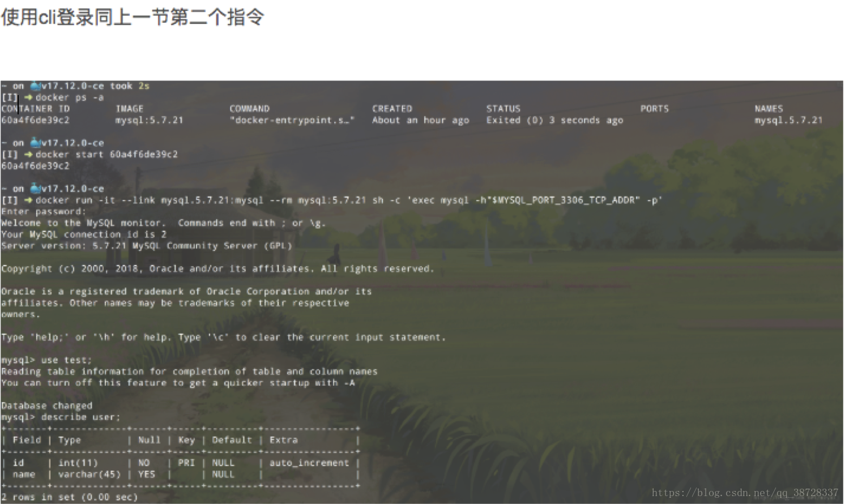This screenshot has height=504, width=845.
Task: Click the 'NAMES' column header
Action: 769,109
